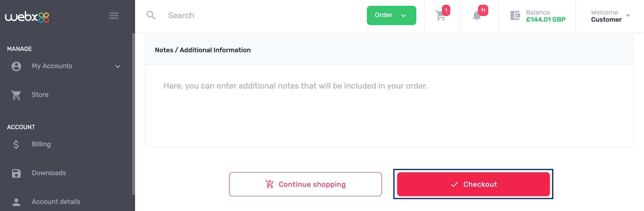The width and height of the screenshot is (644, 211).
Task: Click the sidebar vertical scrollbar
Action: click(133, 113)
